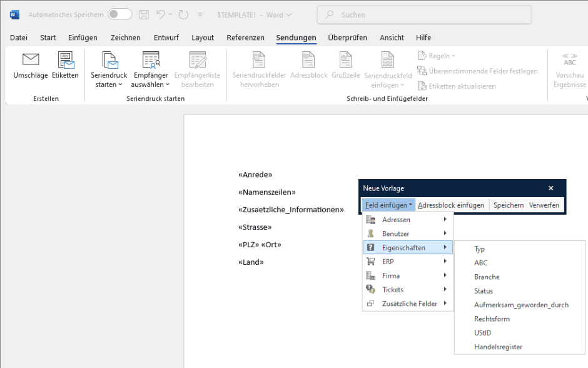The width and height of the screenshot is (588, 368).
Task: Open the Hilfe ribbon tab
Action: (x=423, y=38)
